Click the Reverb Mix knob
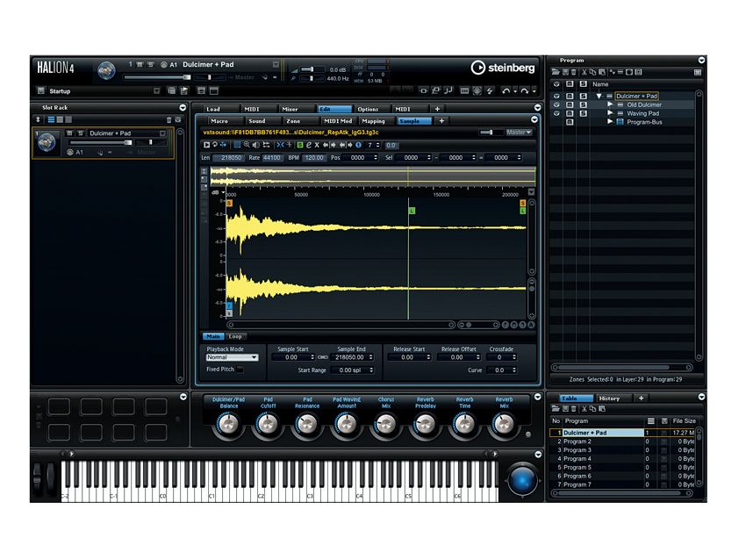Image resolution: width=746 pixels, height=560 pixels. click(504, 425)
